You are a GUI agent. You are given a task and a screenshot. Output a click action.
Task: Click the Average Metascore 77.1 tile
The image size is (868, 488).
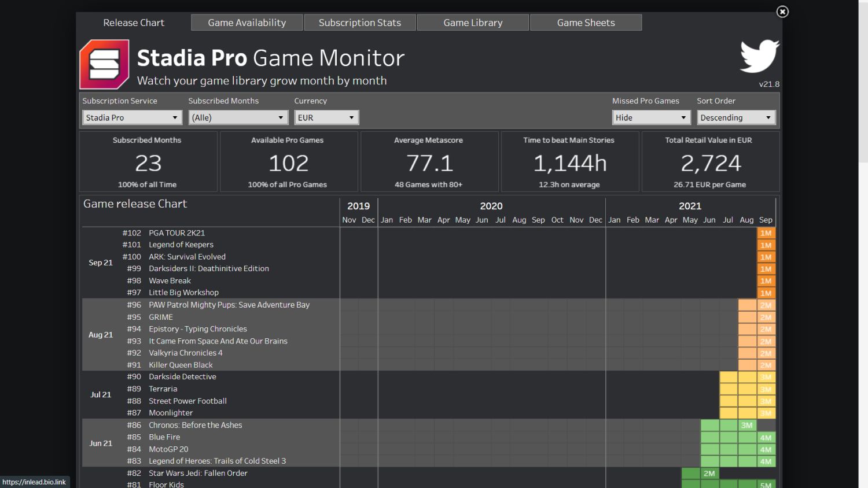pyautogui.click(x=429, y=162)
